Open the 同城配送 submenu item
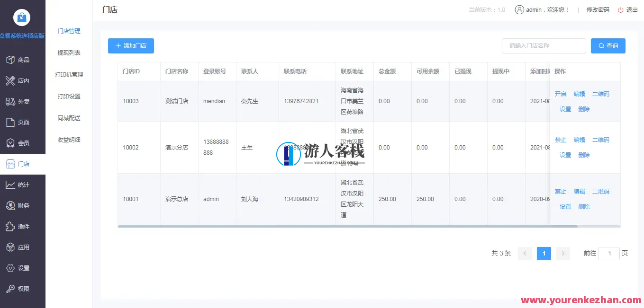The image size is (644, 308). 69,118
